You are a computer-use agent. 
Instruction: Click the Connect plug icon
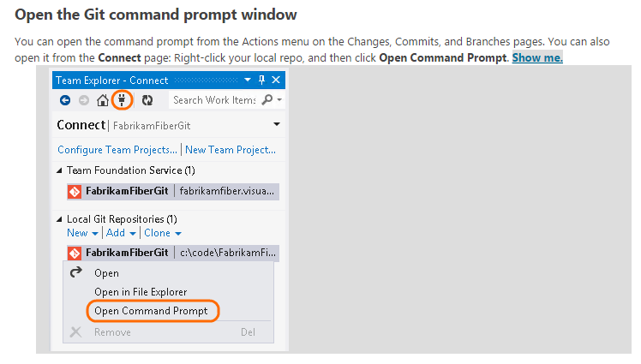coord(122,100)
